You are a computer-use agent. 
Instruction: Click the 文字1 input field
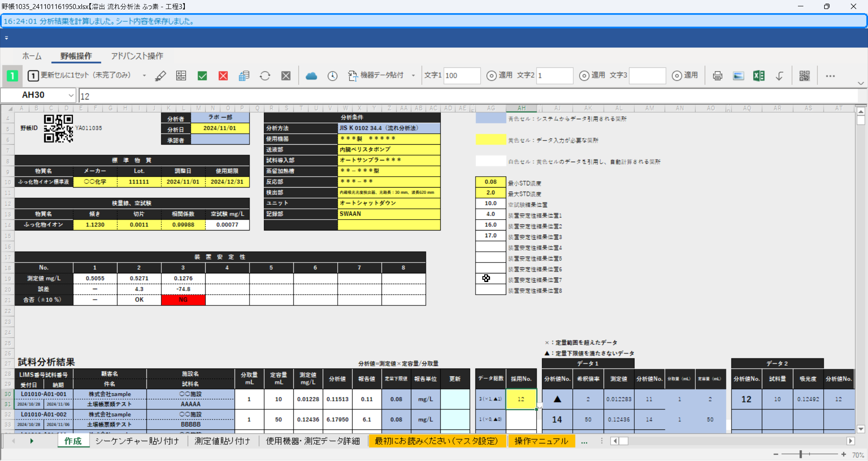point(462,75)
